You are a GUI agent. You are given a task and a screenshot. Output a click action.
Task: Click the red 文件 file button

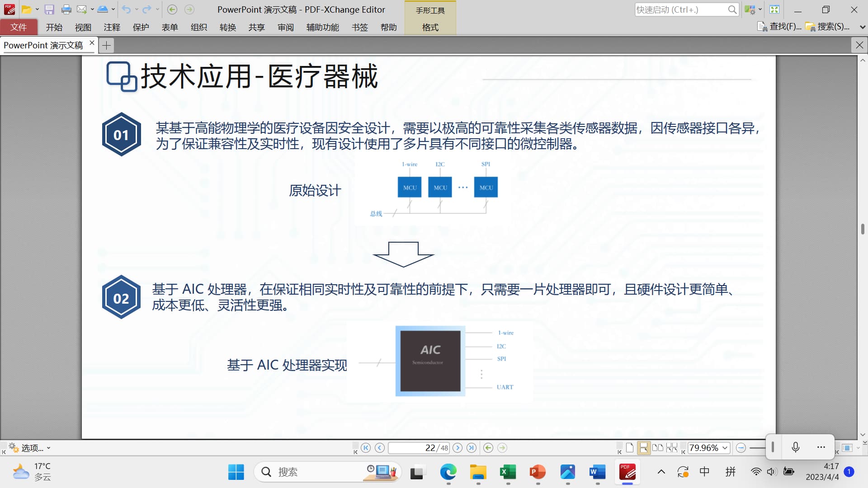coord(19,27)
